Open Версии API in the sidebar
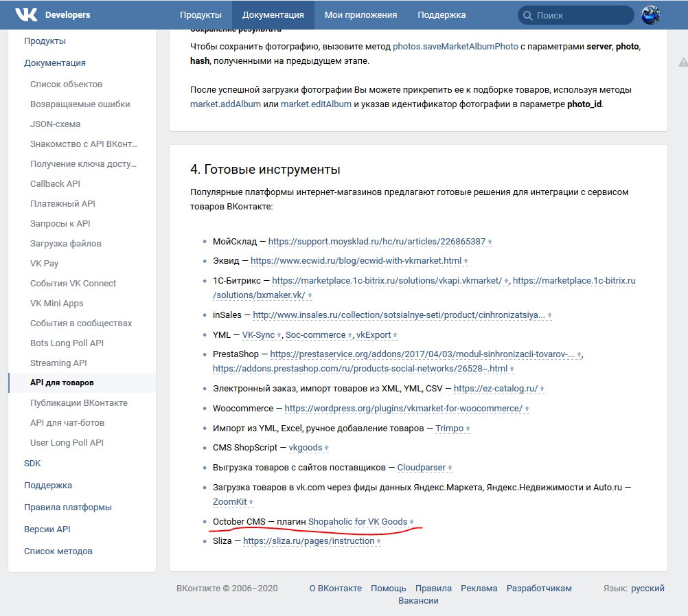The image size is (688, 616). click(47, 529)
